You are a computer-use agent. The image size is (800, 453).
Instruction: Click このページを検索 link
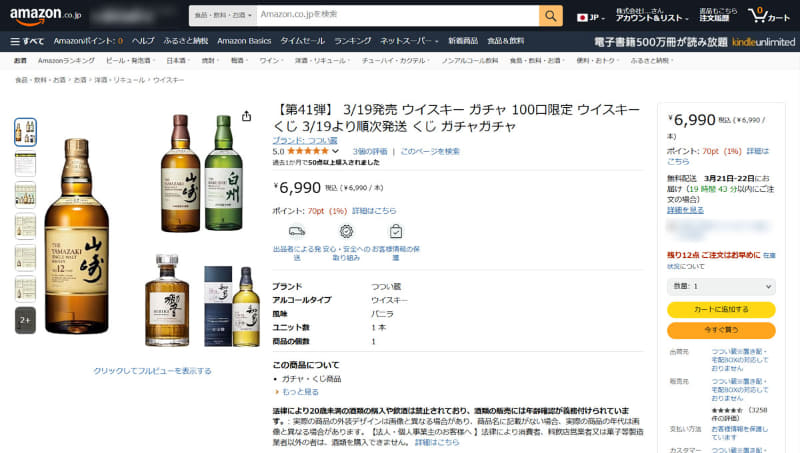point(430,152)
